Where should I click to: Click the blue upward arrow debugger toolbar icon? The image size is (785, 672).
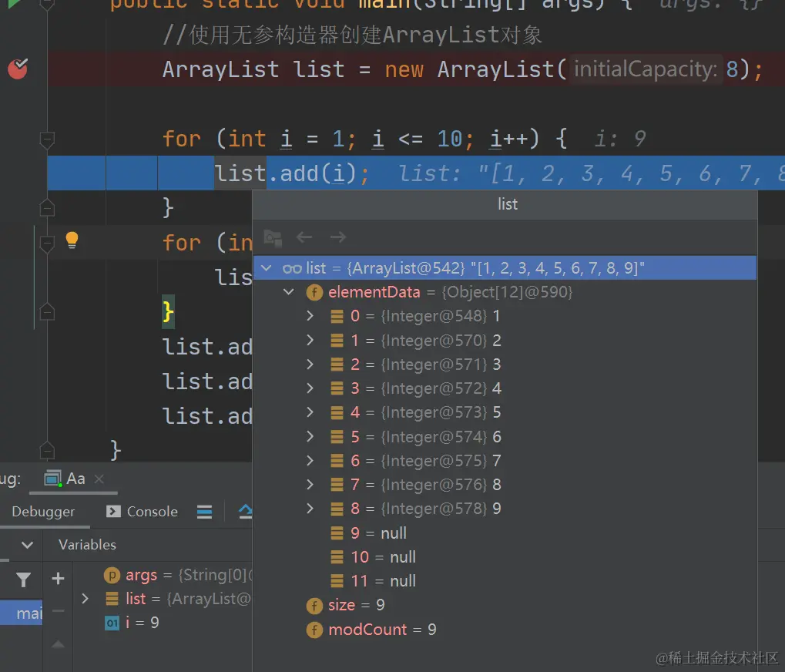click(245, 511)
